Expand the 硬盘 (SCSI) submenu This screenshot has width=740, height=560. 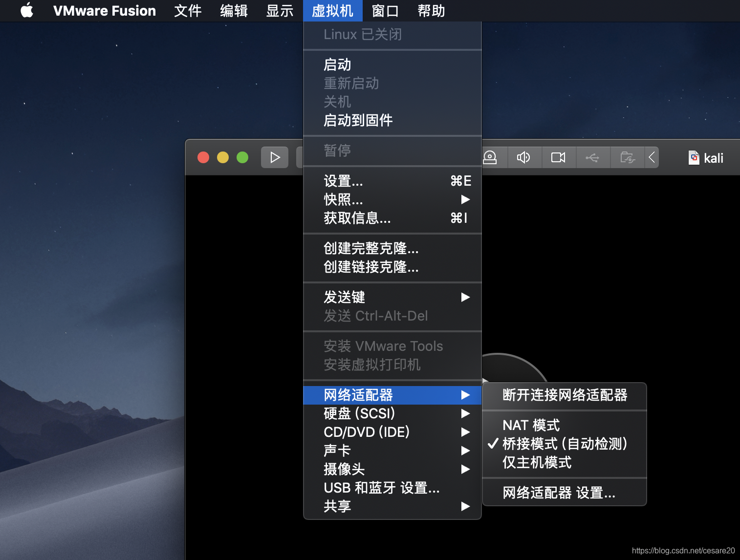[392, 413]
